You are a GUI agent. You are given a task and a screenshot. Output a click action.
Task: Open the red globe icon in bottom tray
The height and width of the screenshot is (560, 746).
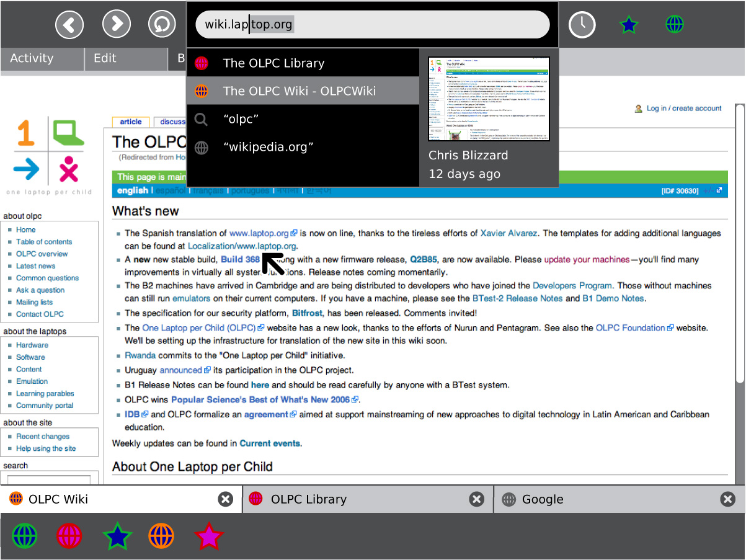(x=69, y=536)
